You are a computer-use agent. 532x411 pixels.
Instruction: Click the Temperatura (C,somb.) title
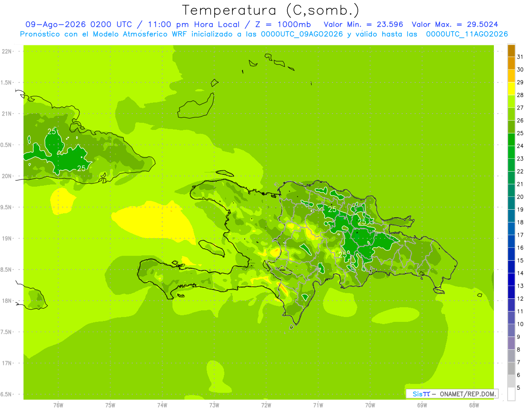(271, 10)
